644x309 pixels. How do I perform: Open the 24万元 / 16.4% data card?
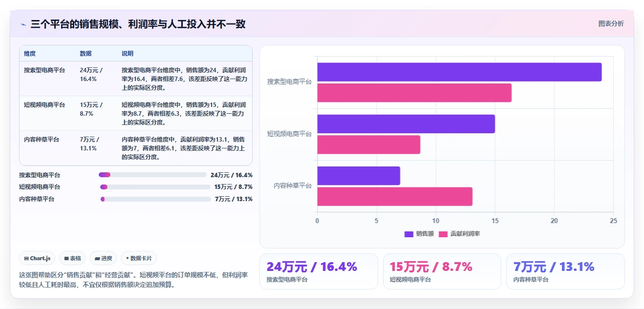(319, 271)
